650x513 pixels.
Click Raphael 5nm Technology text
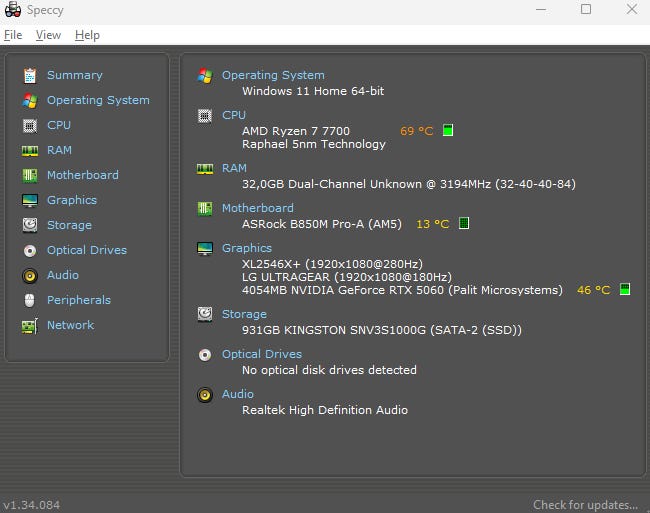click(314, 144)
